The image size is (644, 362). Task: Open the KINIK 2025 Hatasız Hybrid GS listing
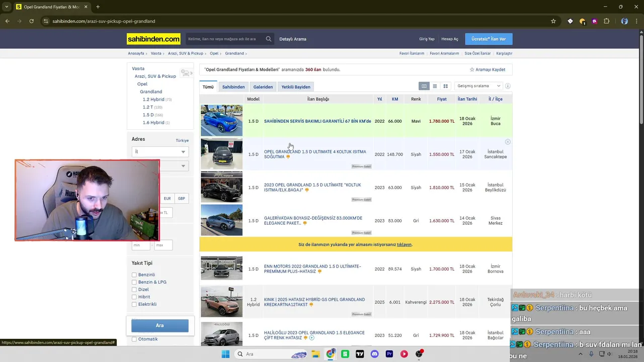[314, 302]
